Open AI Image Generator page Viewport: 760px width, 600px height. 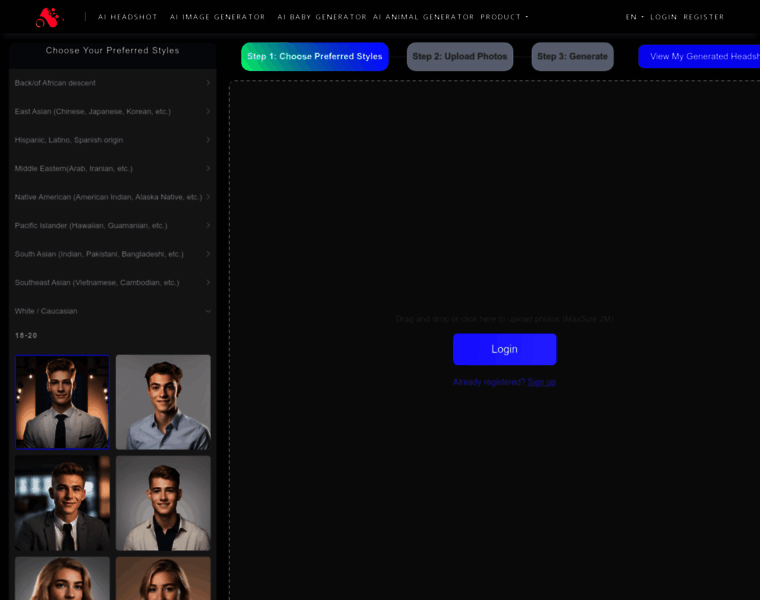[218, 17]
